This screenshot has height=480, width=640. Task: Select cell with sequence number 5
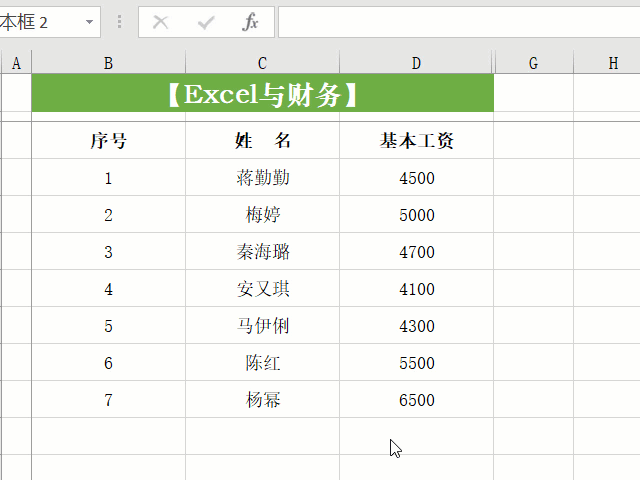click(108, 326)
